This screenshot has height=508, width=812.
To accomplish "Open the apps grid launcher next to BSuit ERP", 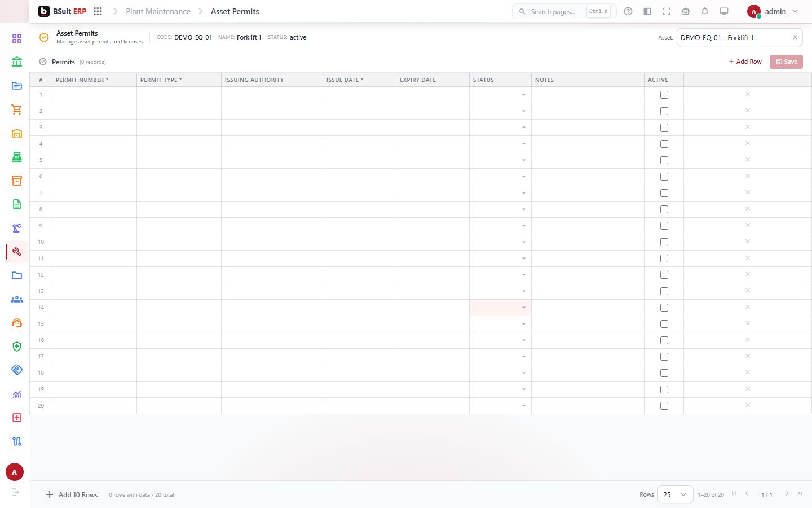I will click(98, 11).
